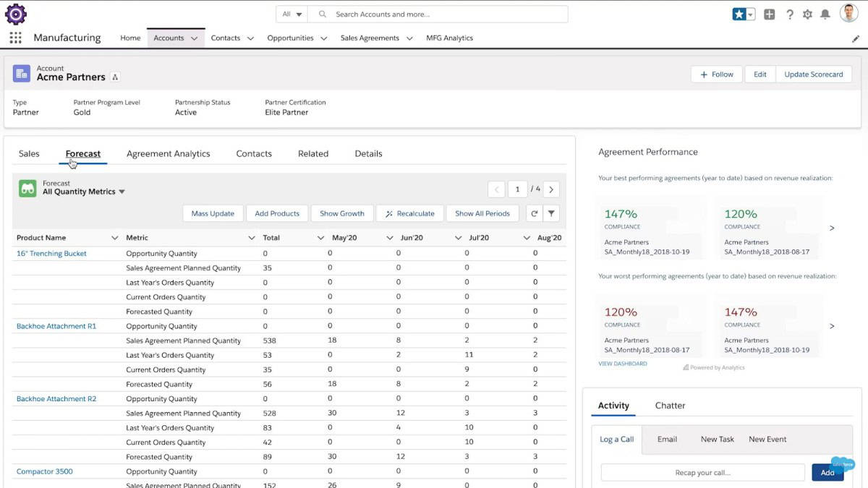Show next best performing agreements arrow
868x488 pixels.
click(x=832, y=228)
